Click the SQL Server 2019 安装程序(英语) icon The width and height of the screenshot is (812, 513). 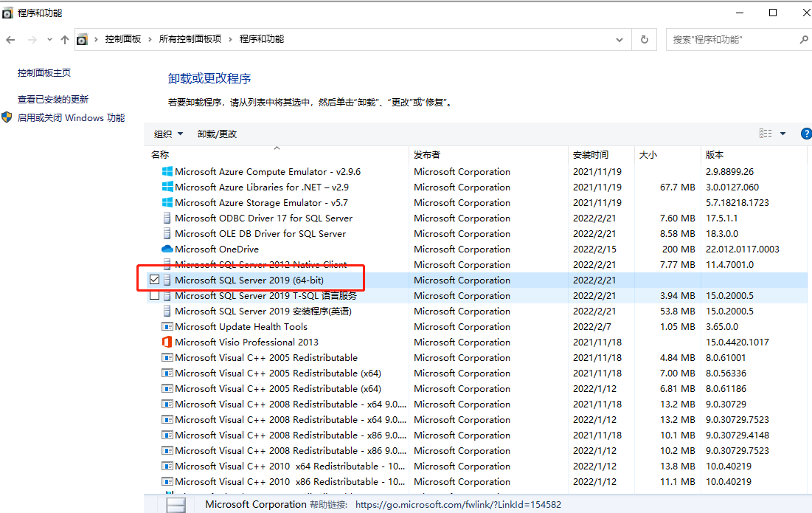[167, 311]
